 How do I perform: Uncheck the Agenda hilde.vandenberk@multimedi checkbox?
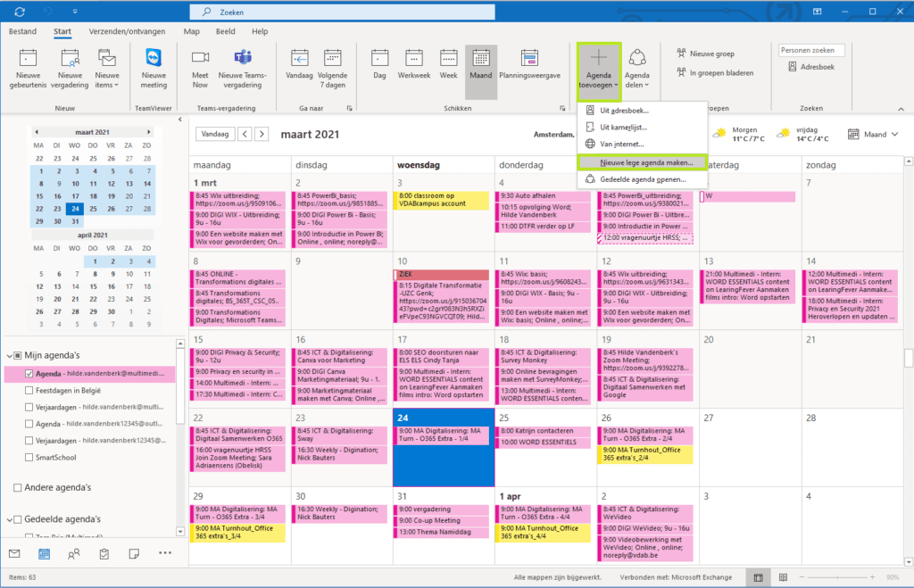[x=29, y=374]
